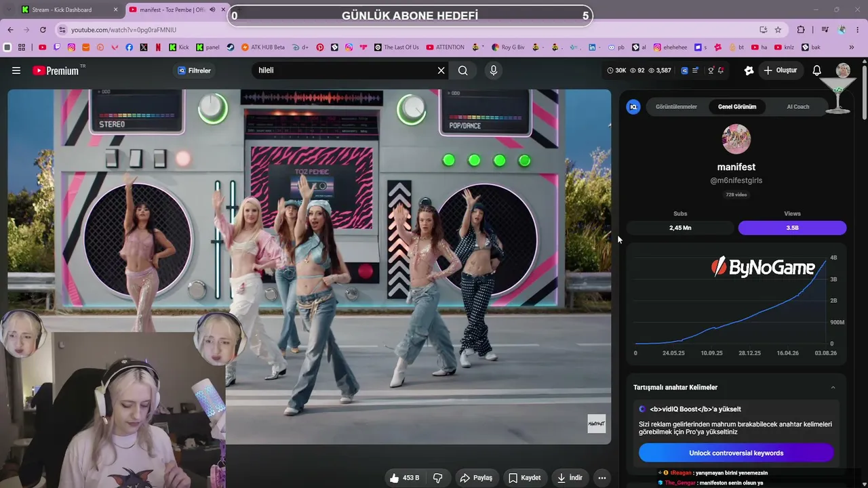Clear the search box text
The height and width of the screenshot is (488, 868).
(x=441, y=70)
